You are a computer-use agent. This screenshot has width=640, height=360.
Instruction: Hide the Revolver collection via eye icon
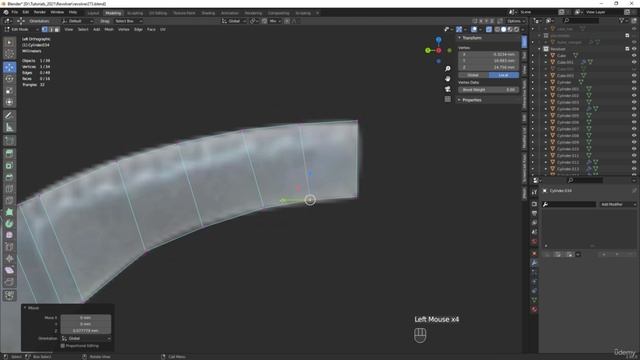point(634,49)
